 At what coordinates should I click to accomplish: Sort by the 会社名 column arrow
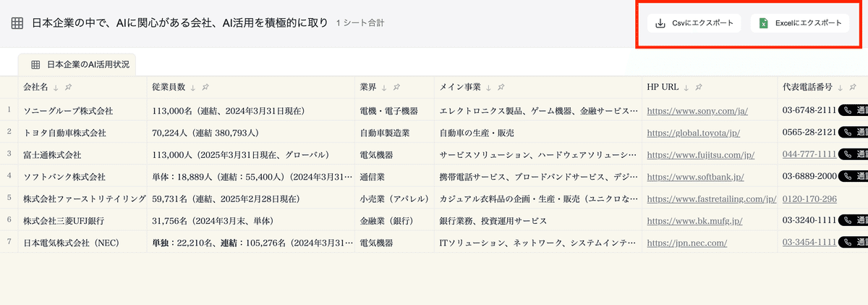tap(56, 87)
